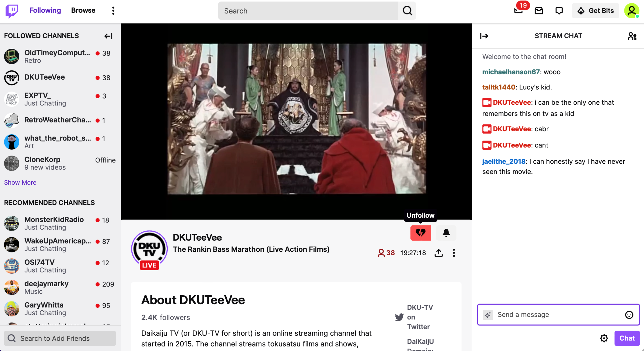Viewport: 644px width, 351px height.
Task: Unfollow DKUTeeVee with broken heart button
Action: [420, 233]
